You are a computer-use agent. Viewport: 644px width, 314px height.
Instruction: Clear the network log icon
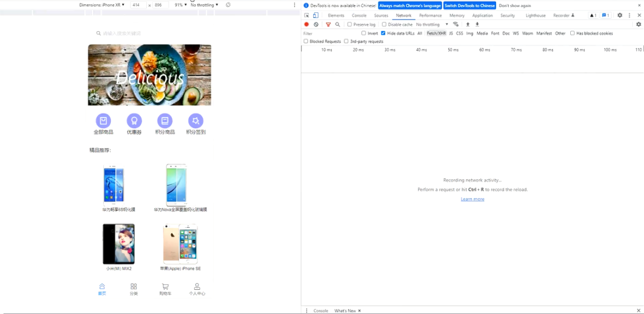316,24
